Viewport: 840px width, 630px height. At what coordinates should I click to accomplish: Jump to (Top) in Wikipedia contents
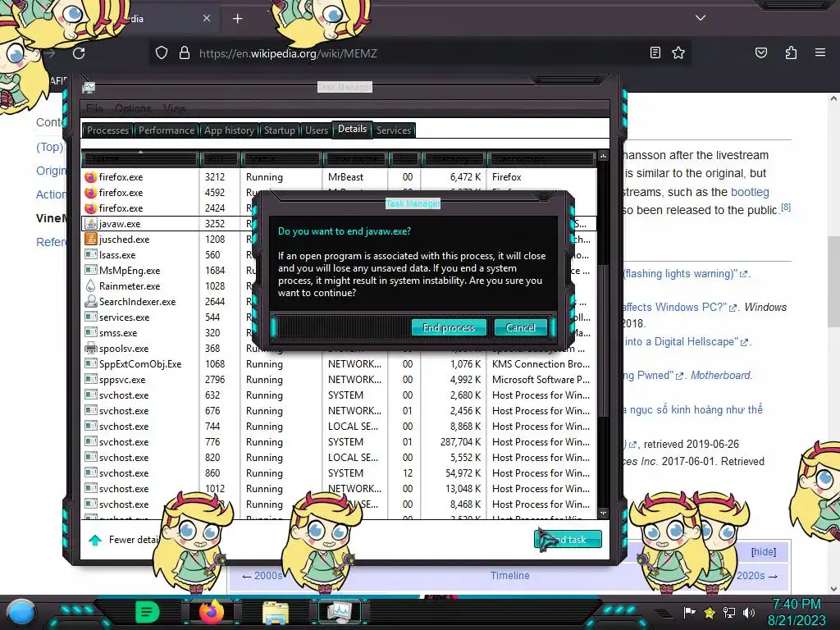point(49,147)
